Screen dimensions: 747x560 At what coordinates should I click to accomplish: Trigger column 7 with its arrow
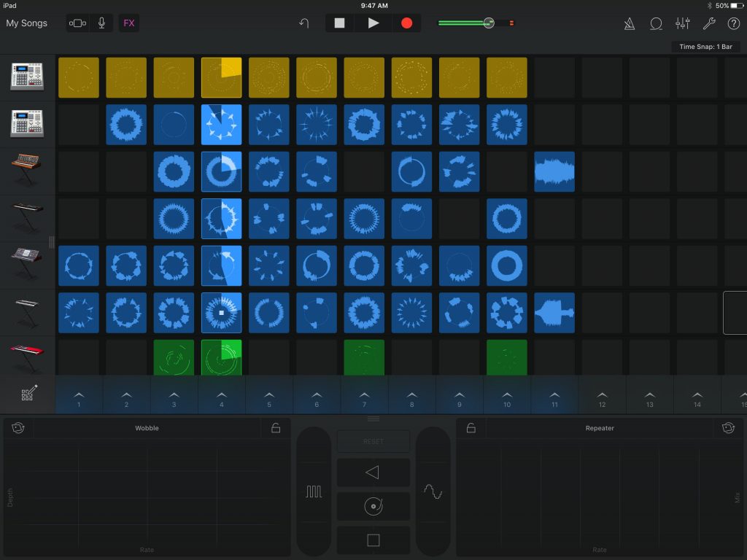click(x=365, y=397)
